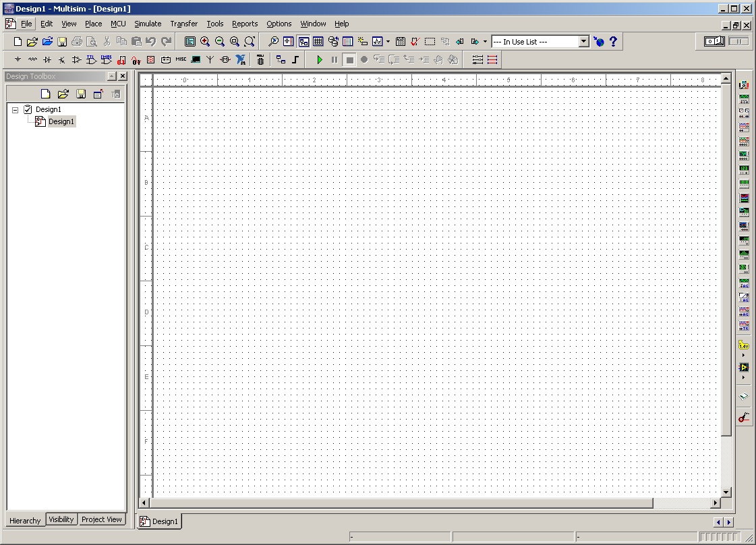Open the analyses list arrow beside Grapher
Viewport: 756px width, 545px height.
[x=388, y=41]
